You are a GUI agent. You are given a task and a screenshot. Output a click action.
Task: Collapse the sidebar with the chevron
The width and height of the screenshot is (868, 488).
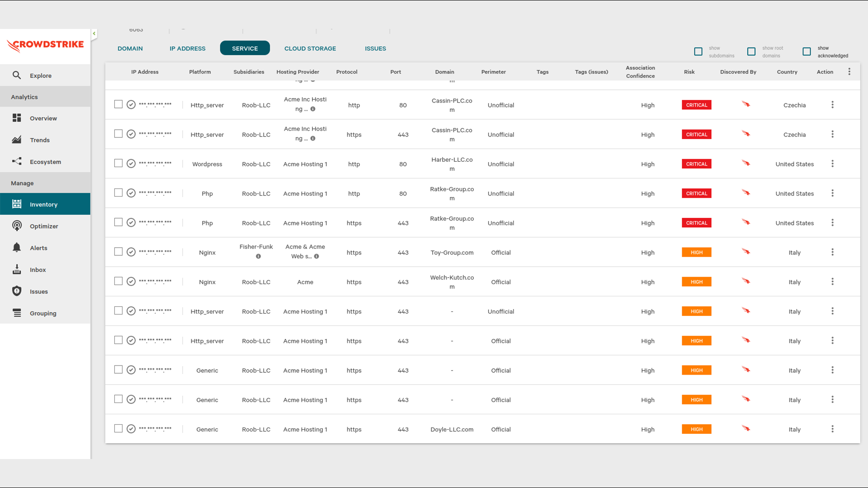click(94, 33)
